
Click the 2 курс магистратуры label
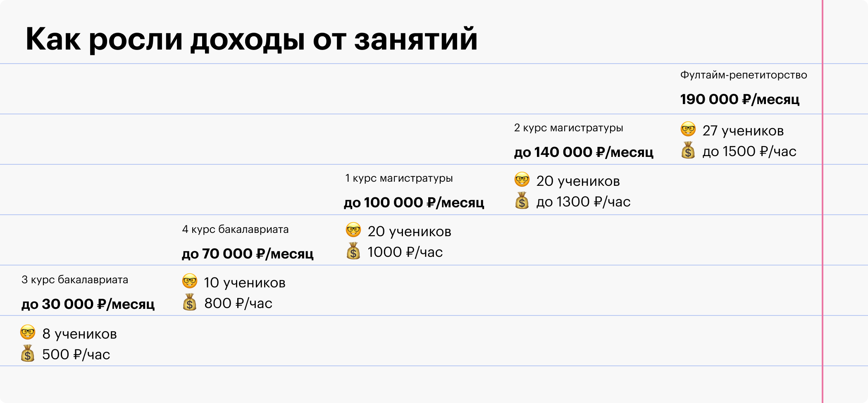(x=568, y=128)
